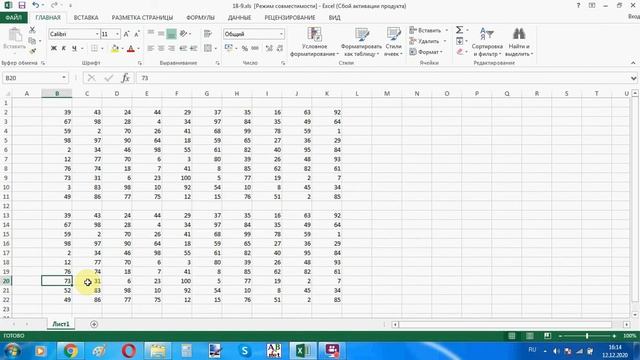
Task: Click the Increase Decimal icon
Action: click(269, 48)
